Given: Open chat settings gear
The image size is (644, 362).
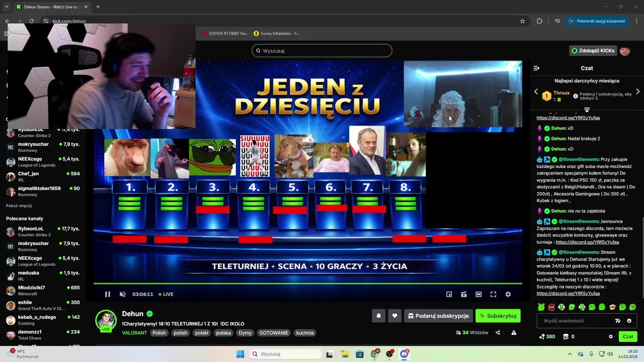Looking at the screenshot, I should point(611,336).
